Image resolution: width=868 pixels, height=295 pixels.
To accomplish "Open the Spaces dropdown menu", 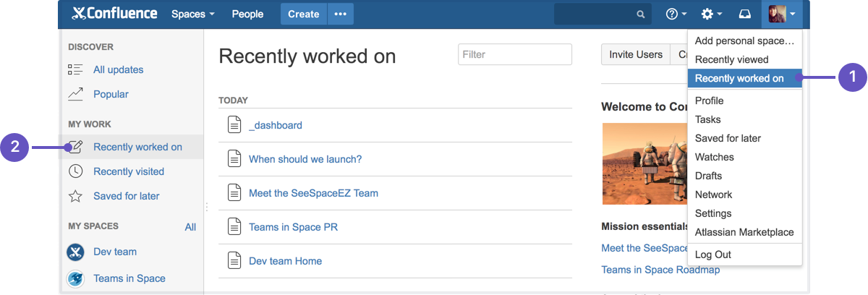I will click(x=193, y=14).
